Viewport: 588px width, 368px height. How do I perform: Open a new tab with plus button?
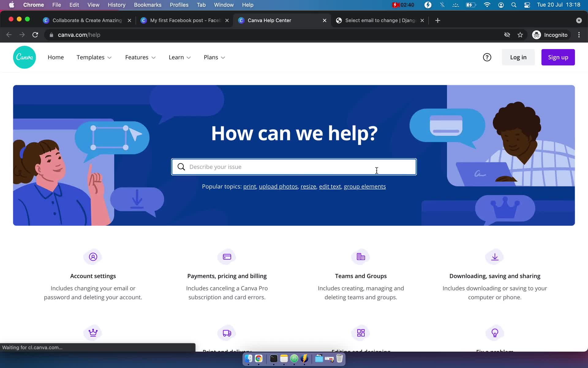pyautogui.click(x=438, y=20)
